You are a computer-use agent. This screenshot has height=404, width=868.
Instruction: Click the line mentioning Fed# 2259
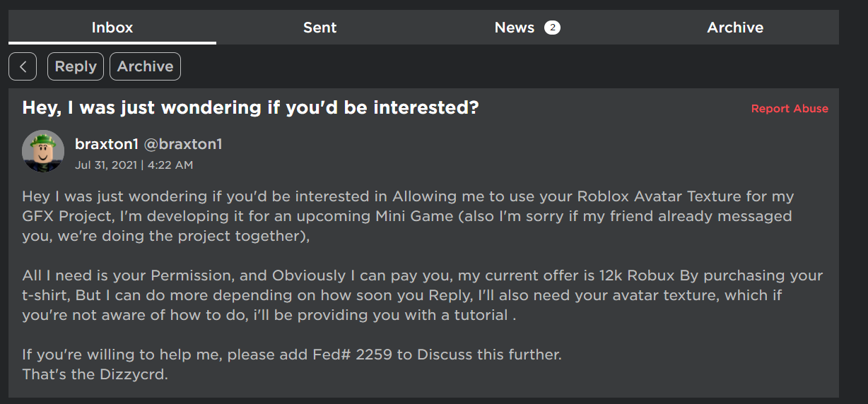pos(292,355)
